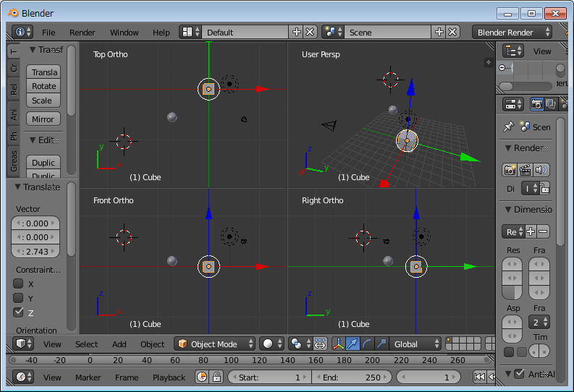Toggle the Anti-Aliasing checkbox

(519, 374)
